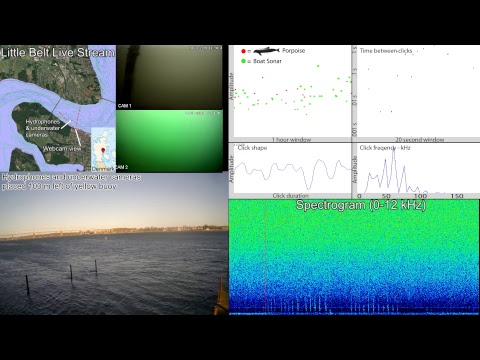This screenshot has height=360, width=480.
Task: Click the 'Click duration' axis label
Action: [x=291, y=196]
